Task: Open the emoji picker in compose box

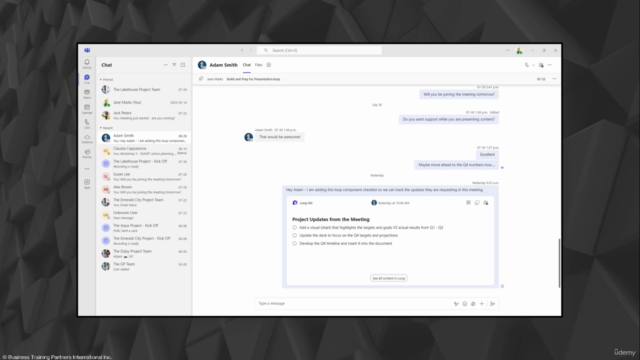Action: 464,304
